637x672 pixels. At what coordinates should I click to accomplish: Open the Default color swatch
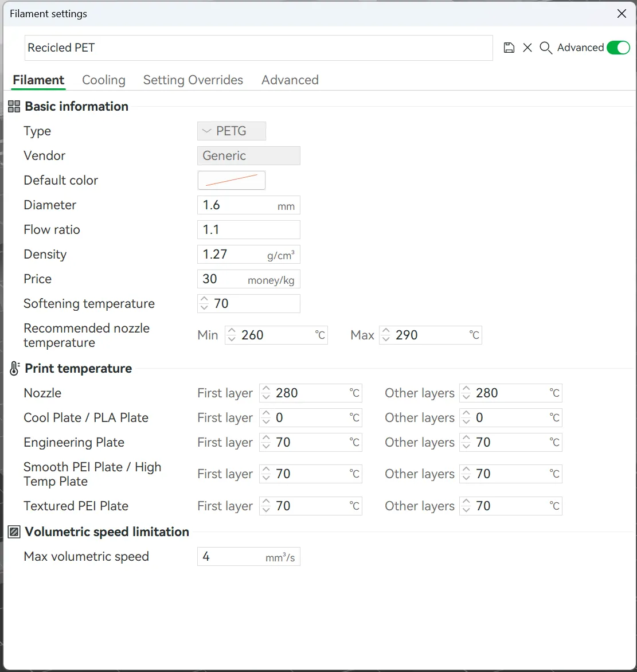pos(231,181)
